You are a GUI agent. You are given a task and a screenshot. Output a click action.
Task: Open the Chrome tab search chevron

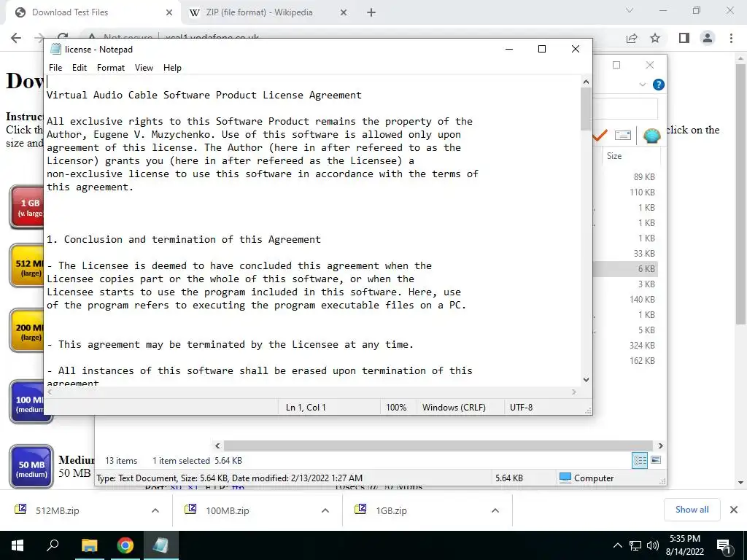630,10
